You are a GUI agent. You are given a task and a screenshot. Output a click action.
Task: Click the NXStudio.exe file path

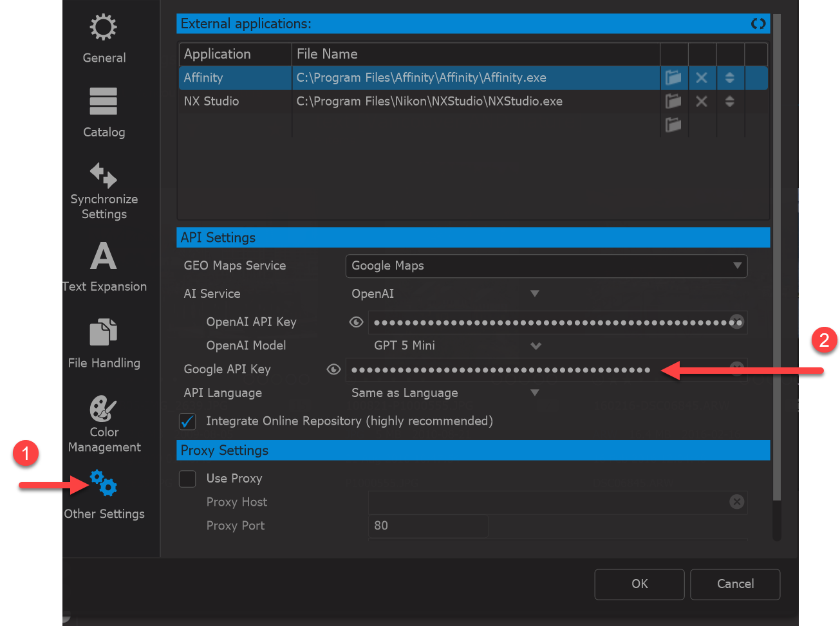pyautogui.click(x=429, y=101)
